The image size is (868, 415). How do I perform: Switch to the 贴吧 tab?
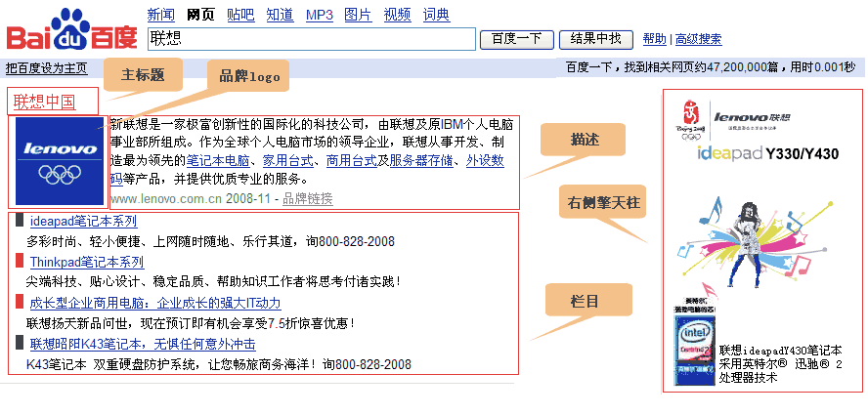point(240,15)
